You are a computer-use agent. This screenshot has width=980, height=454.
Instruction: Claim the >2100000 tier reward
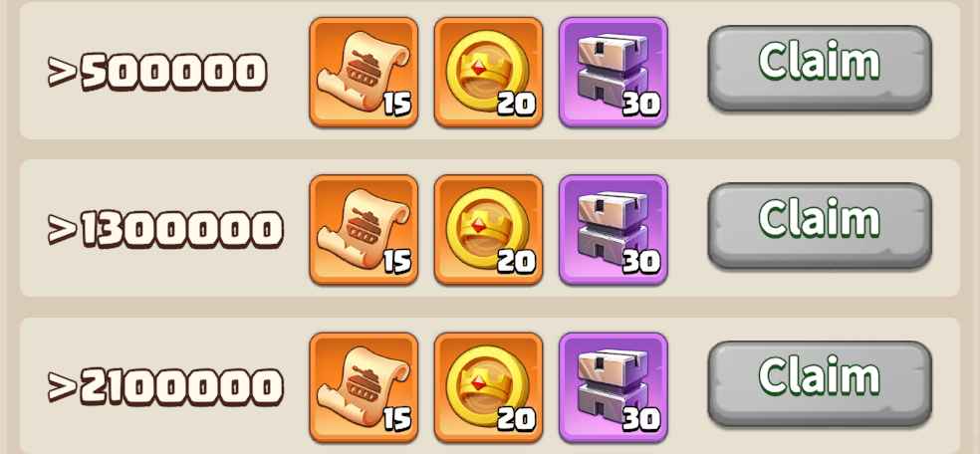tap(820, 383)
